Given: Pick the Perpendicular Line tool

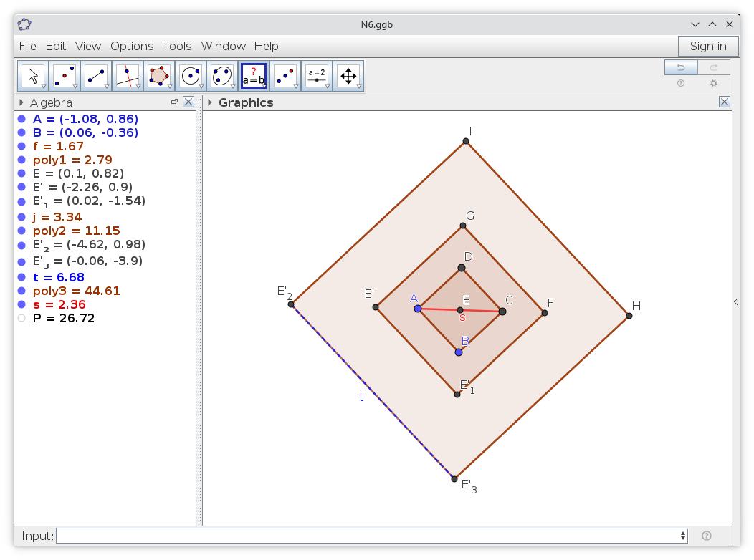Looking at the screenshot, I should (128, 75).
